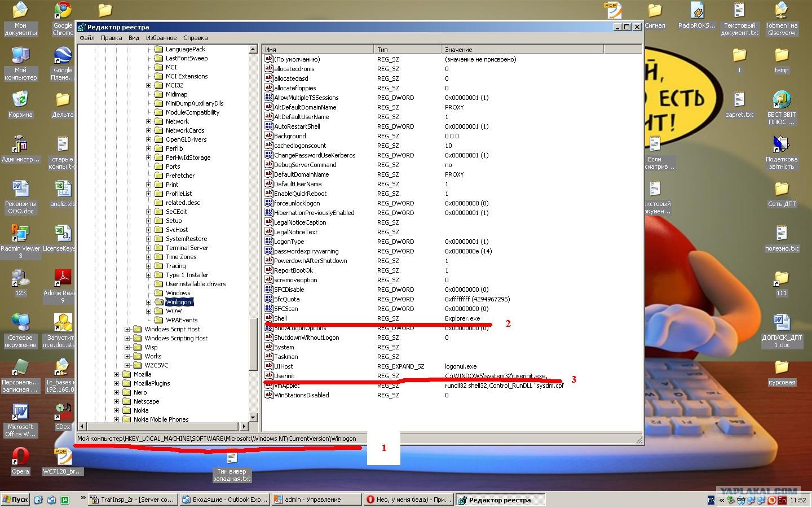The width and height of the screenshot is (812, 508).
Task: Select the WinStationsDisabled value name
Action: 301,395
